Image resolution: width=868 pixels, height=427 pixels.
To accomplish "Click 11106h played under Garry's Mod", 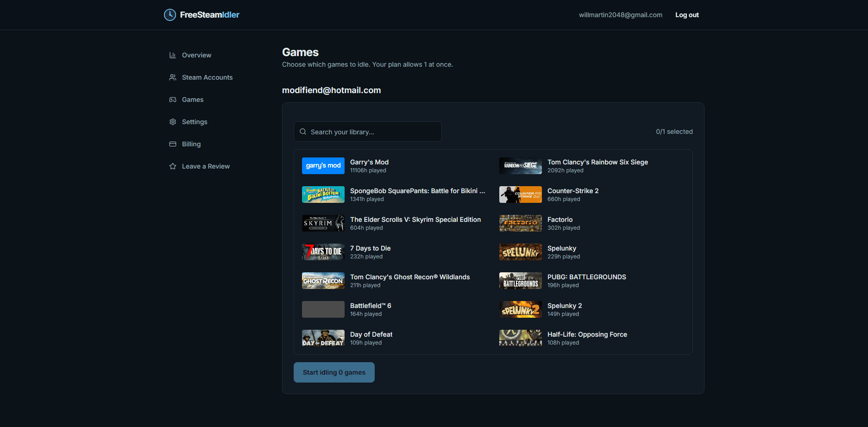I will (368, 170).
